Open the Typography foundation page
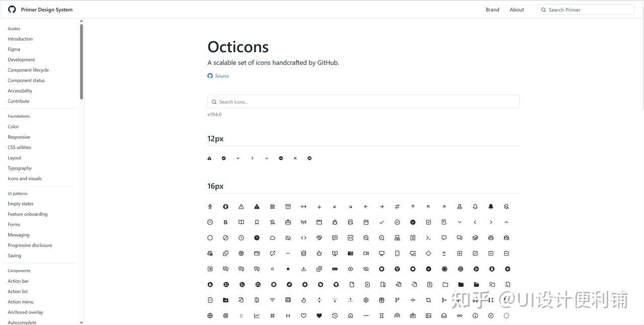Viewport: 644px width, 325px height. click(x=20, y=168)
